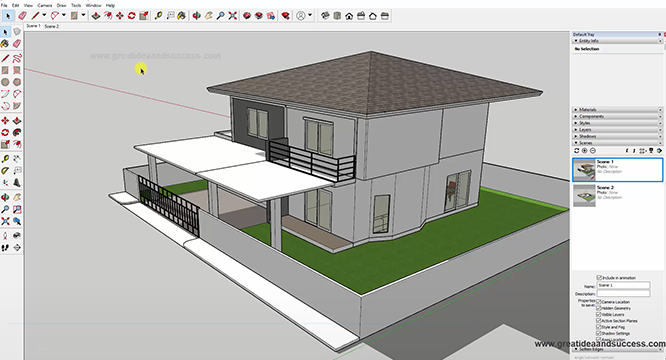Select the Scene 1 thumbnail in Scenes panel
Screen dimensions: 666x360
click(584, 170)
